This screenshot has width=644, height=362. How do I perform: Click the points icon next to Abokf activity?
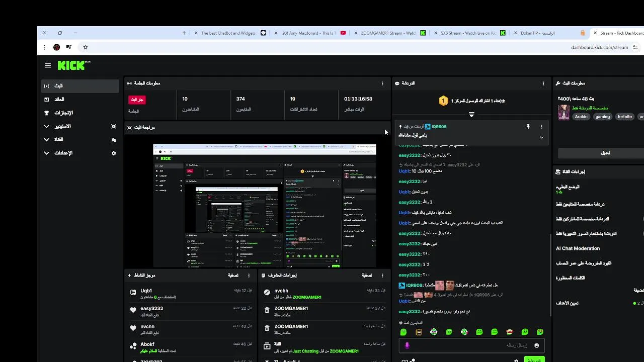(133, 346)
